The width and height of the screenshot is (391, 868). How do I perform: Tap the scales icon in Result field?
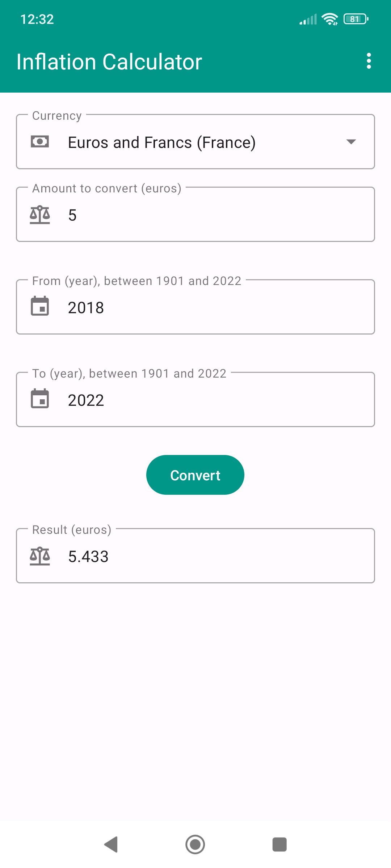[40, 556]
